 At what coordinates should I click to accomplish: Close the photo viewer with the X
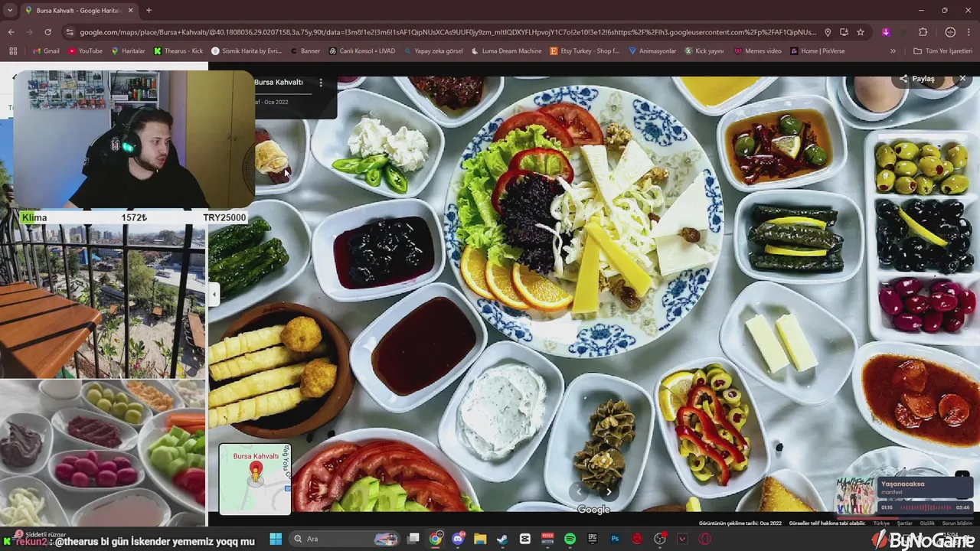(962, 79)
